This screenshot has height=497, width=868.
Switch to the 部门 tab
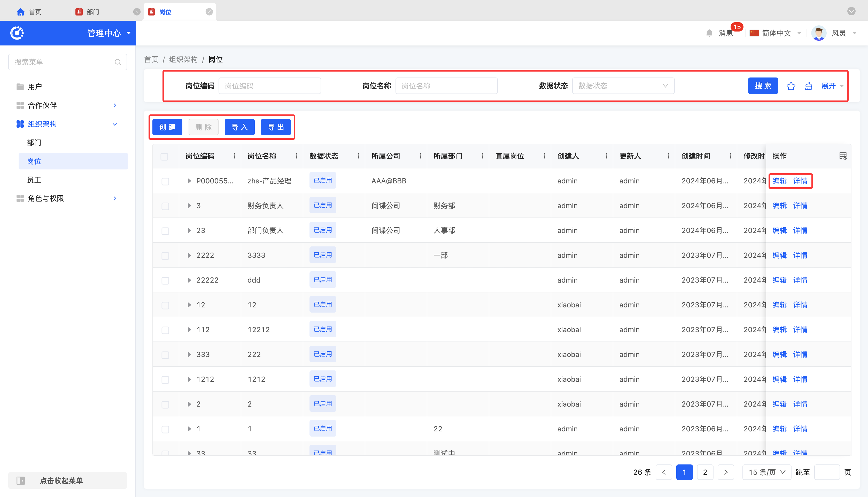pos(92,12)
